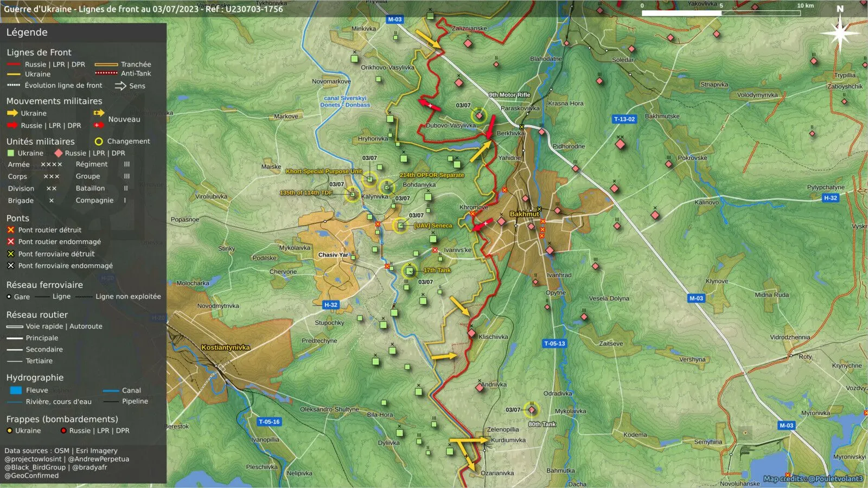Click the red Russie movement arrow in legend
The image size is (868, 488).
click(12, 125)
